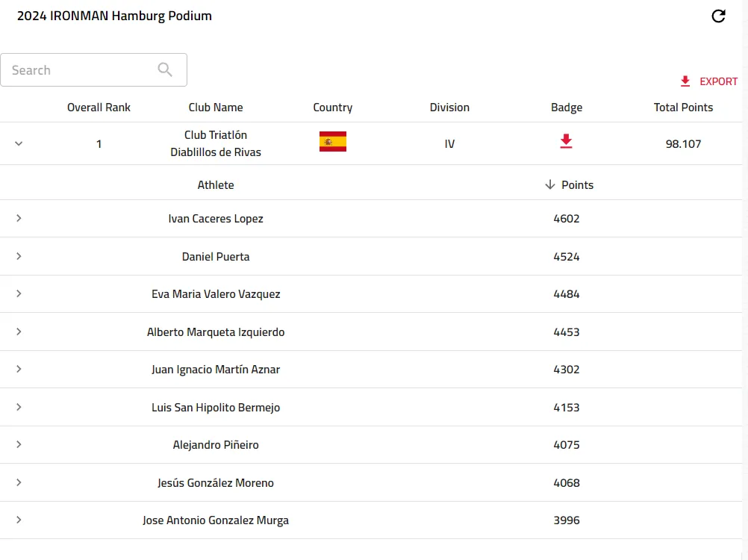Click inside the Search input field
Viewport: 748px width, 560px height.
[78, 70]
